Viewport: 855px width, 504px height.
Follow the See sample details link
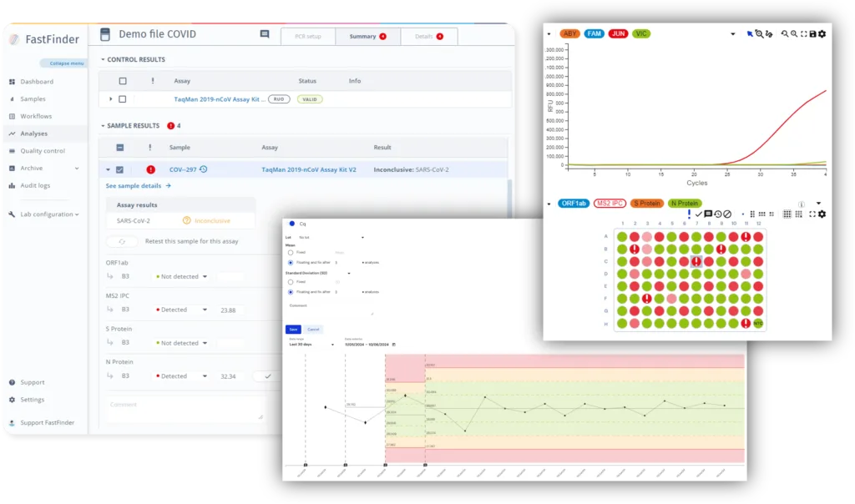(138, 186)
